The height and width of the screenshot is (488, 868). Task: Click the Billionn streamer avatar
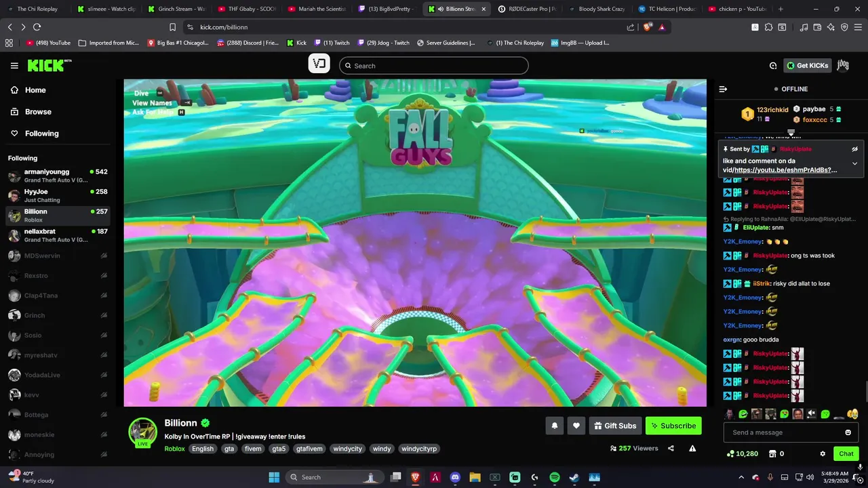143,432
